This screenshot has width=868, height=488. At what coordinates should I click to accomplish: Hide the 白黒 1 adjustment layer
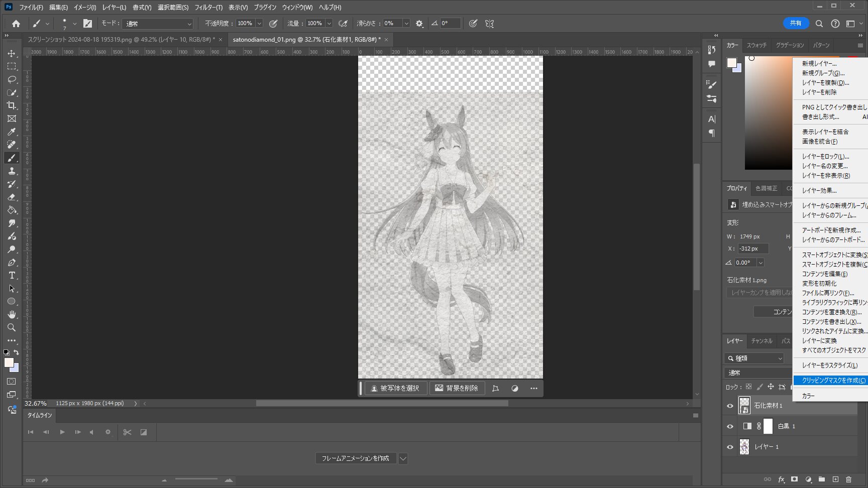730,426
